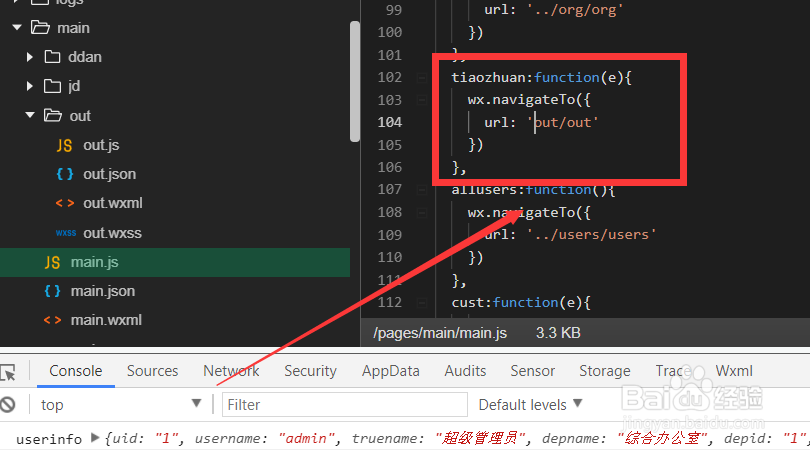The height and width of the screenshot is (451, 810).
Task: Open the out.json file
Action: (x=109, y=174)
